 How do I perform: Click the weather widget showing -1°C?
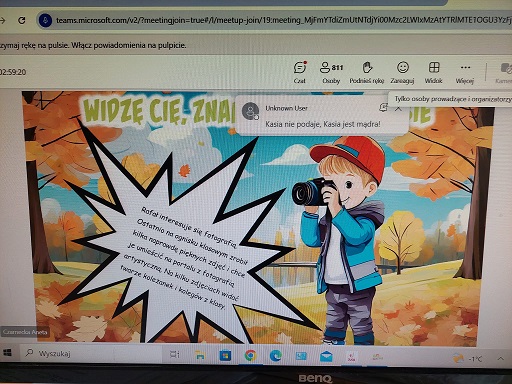click(467, 359)
